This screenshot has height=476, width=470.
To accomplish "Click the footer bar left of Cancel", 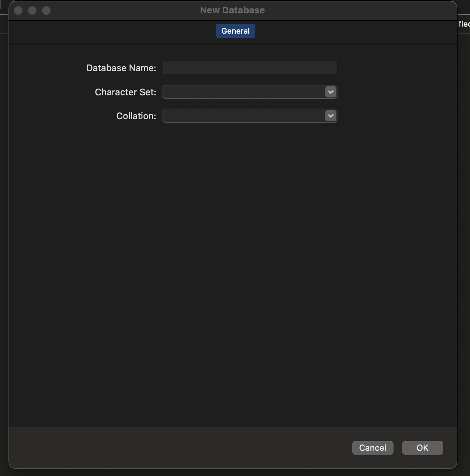I will 175,448.
